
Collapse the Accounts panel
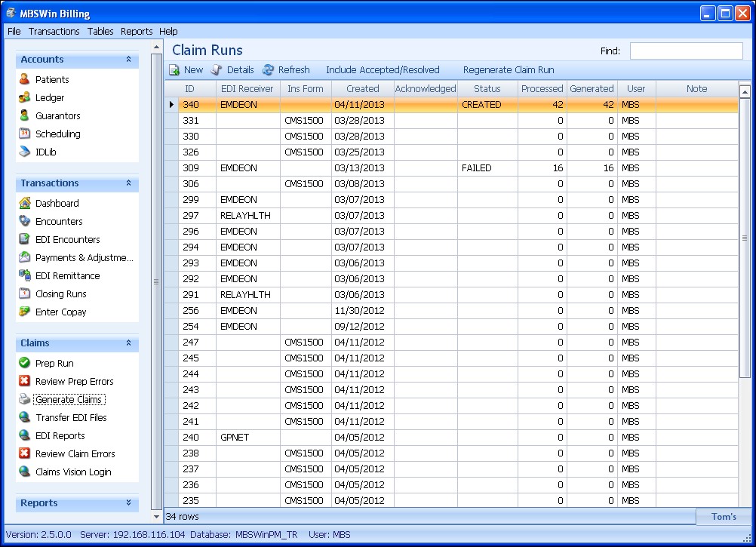[129, 60]
